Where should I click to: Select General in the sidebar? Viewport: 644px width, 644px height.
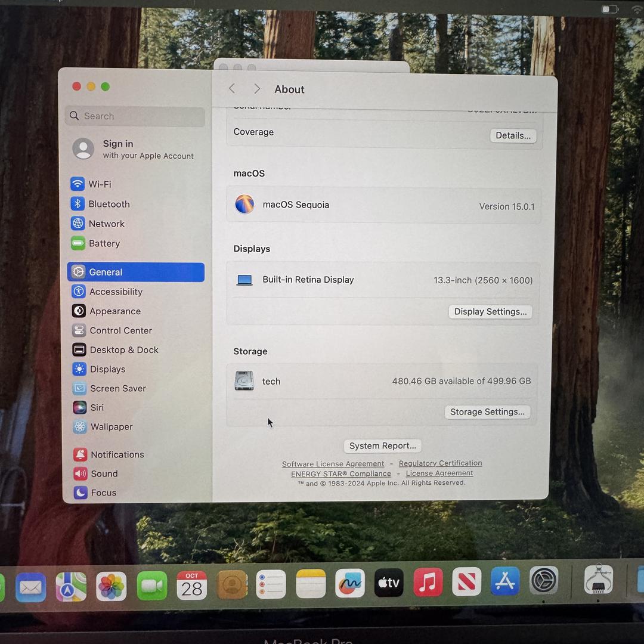(x=136, y=272)
